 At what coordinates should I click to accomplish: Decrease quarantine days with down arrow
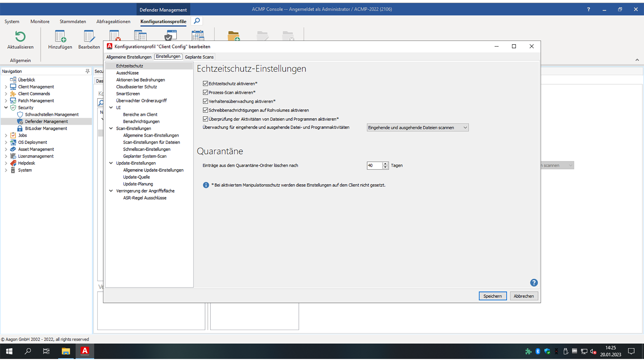(385, 167)
